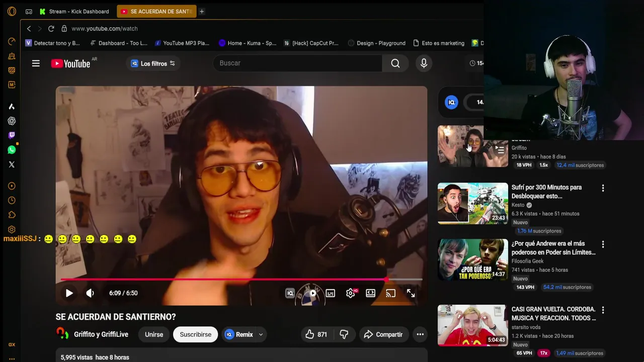Open X (Twitter) sidebar icon
644x362 pixels.
coord(12,164)
